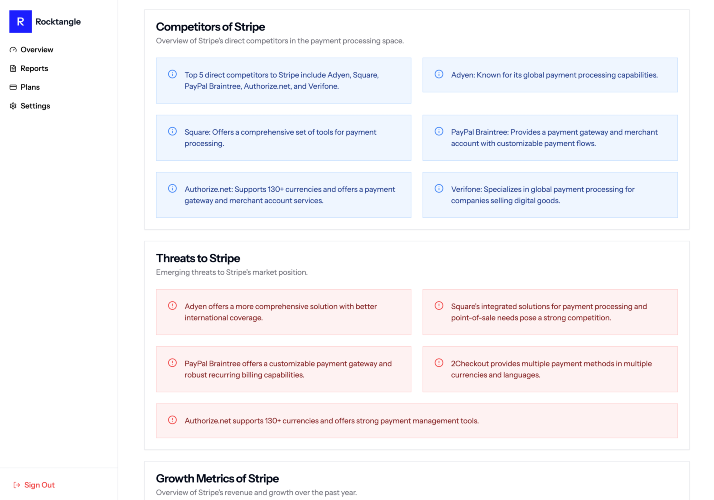Click alert icon on Authorize.net threat card
This screenshot has height=500, width=714.
pyautogui.click(x=172, y=420)
